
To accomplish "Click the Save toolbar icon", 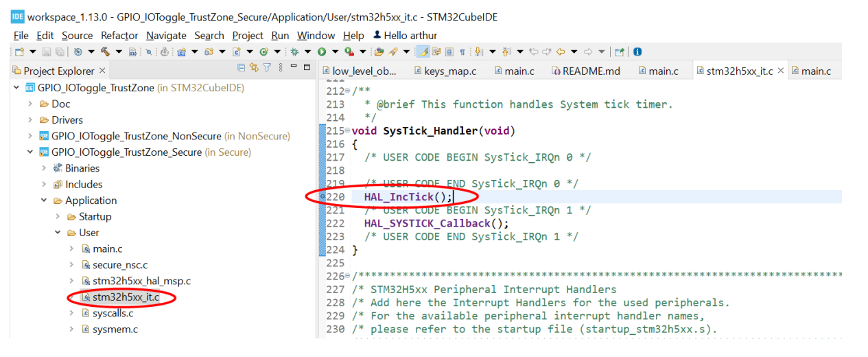I will click(46, 51).
